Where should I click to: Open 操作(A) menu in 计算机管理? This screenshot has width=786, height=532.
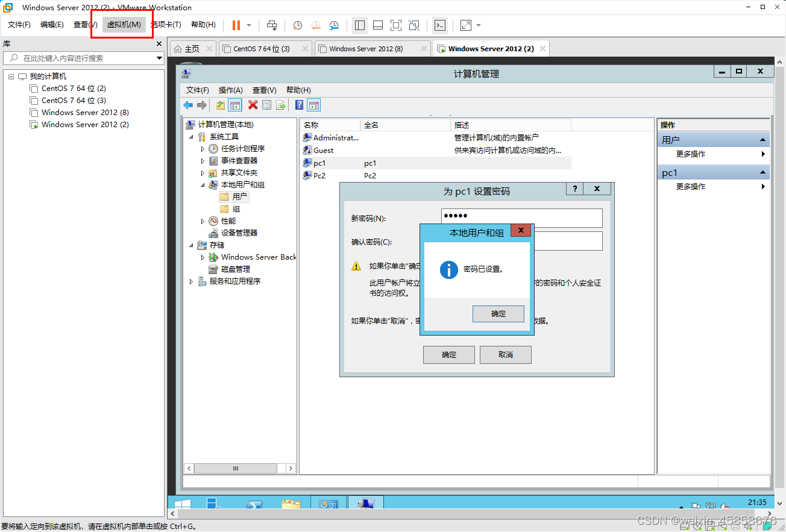click(230, 90)
